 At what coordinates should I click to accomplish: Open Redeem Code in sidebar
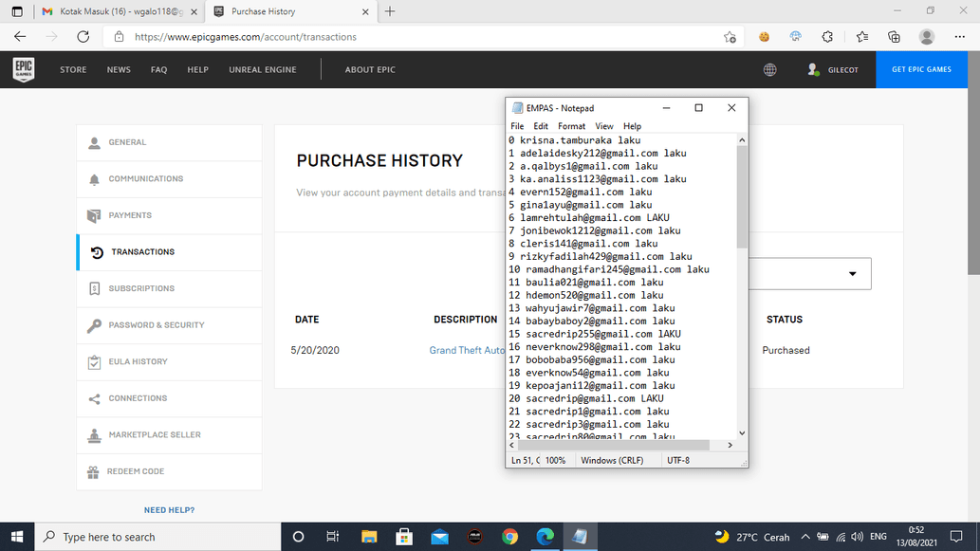pyautogui.click(x=170, y=471)
